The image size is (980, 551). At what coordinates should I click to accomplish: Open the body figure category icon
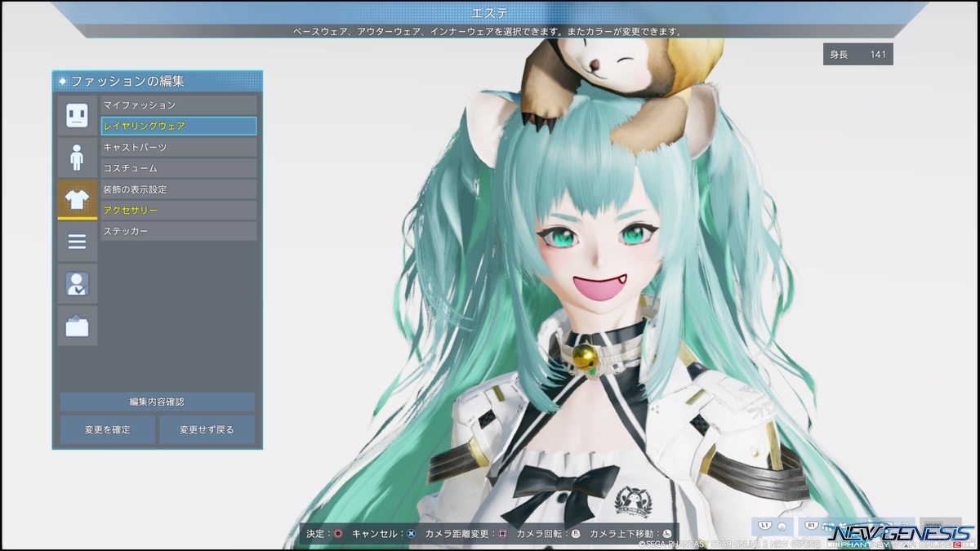pyautogui.click(x=77, y=158)
